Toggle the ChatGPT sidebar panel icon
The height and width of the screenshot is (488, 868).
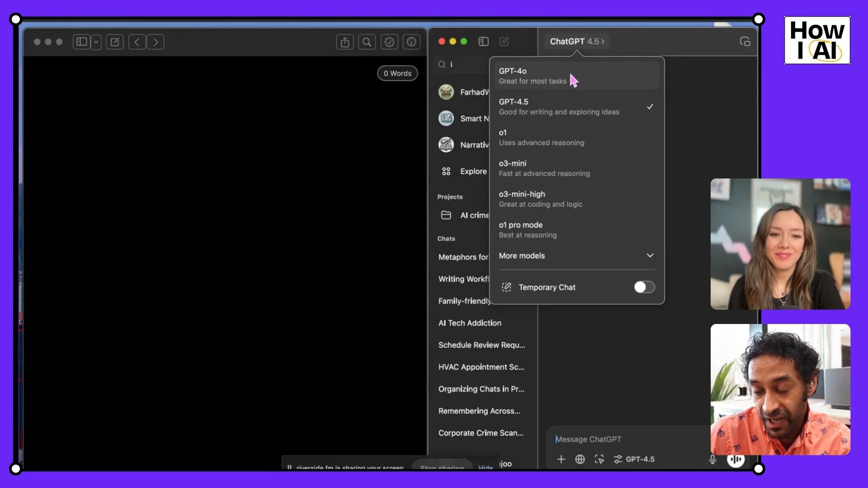coord(483,42)
